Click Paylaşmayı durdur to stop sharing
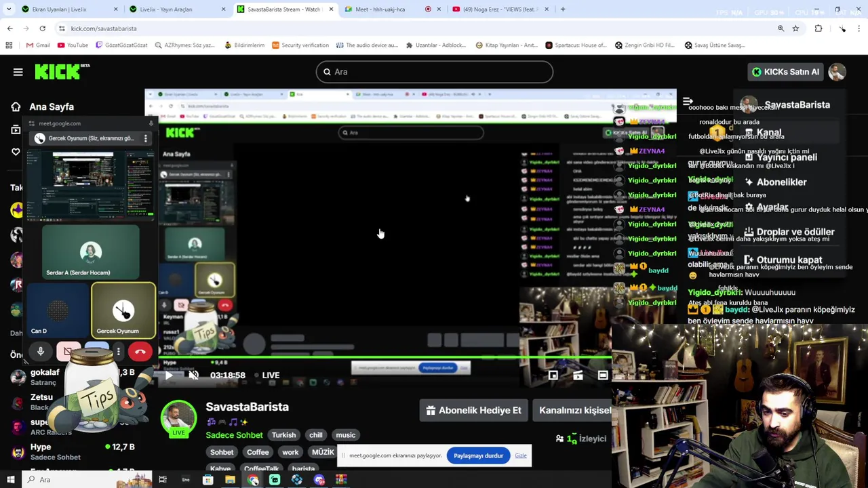Image resolution: width=868 pixels, height=488 pixels. pos(478,455)
